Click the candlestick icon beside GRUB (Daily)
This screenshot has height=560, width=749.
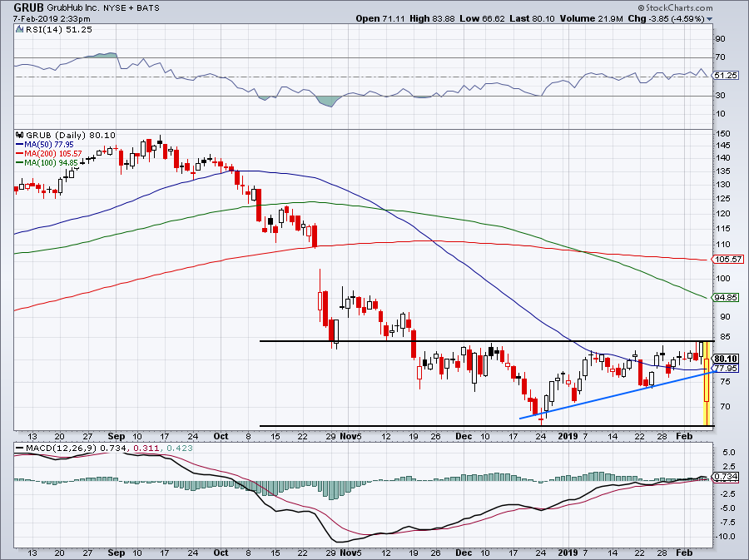[x=20, y=135]
